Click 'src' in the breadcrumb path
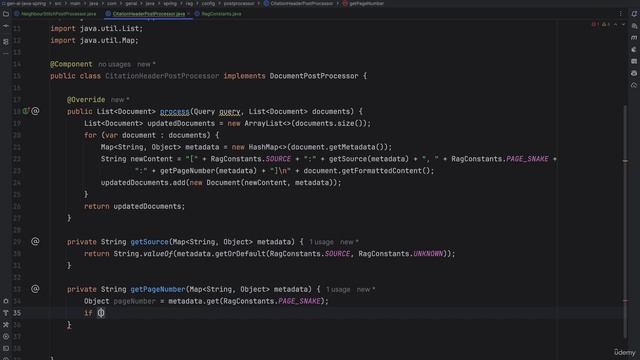The image size is (640, 360). tap(58, 3)
